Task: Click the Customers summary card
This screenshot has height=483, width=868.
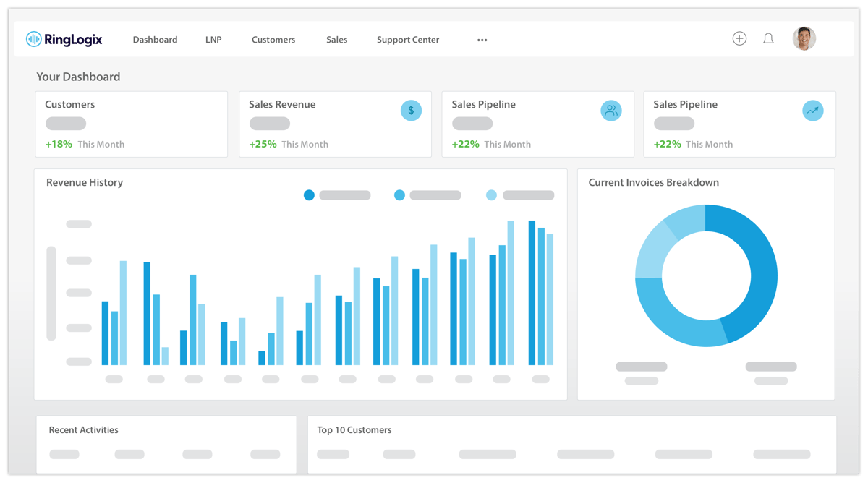Action: pyautogui.click(x=131, y=124)
